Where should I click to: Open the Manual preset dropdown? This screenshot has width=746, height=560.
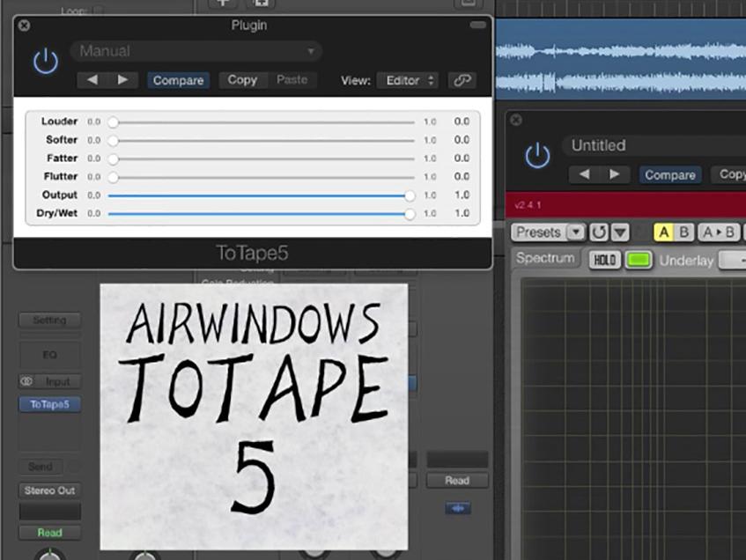[x=194, y=51]
